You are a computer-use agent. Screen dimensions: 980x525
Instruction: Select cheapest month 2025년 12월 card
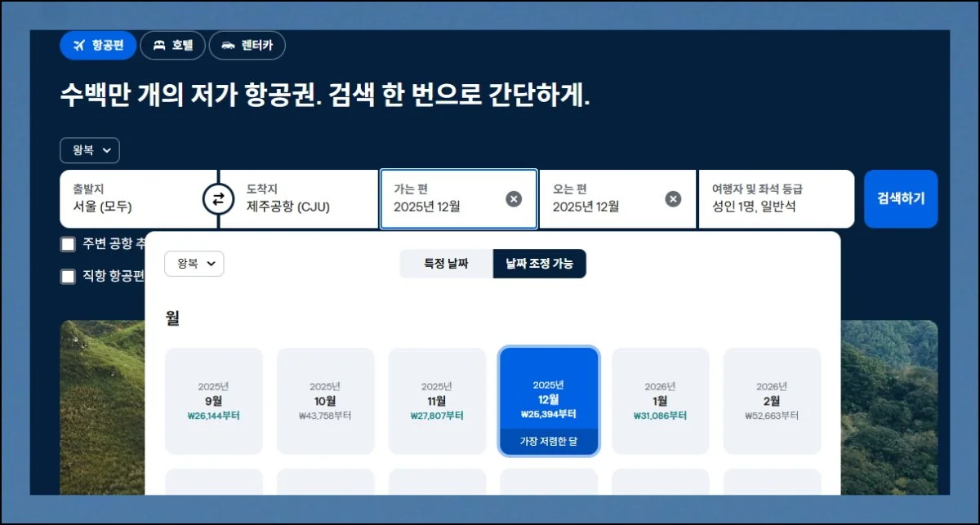[x=549, y=401]
